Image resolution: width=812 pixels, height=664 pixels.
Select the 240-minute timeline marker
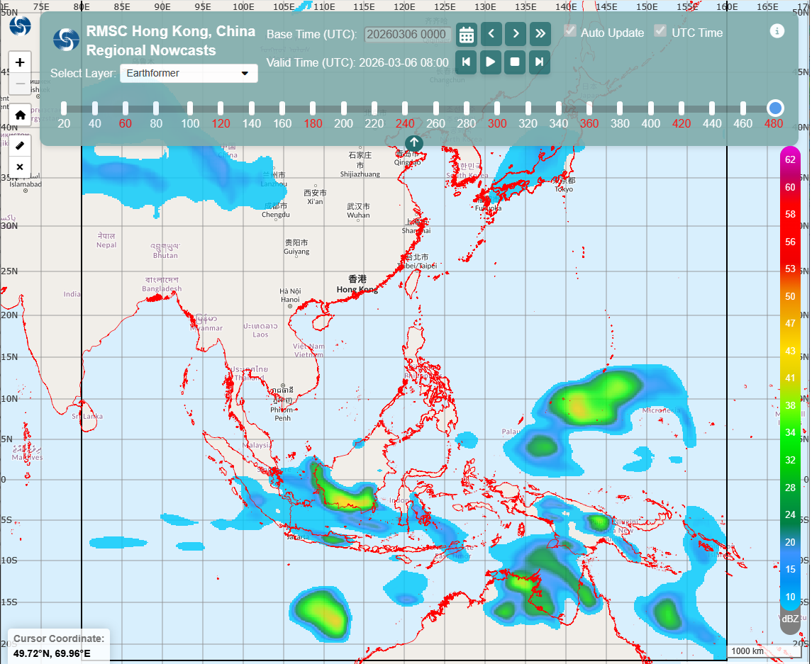tap(405, 108)
